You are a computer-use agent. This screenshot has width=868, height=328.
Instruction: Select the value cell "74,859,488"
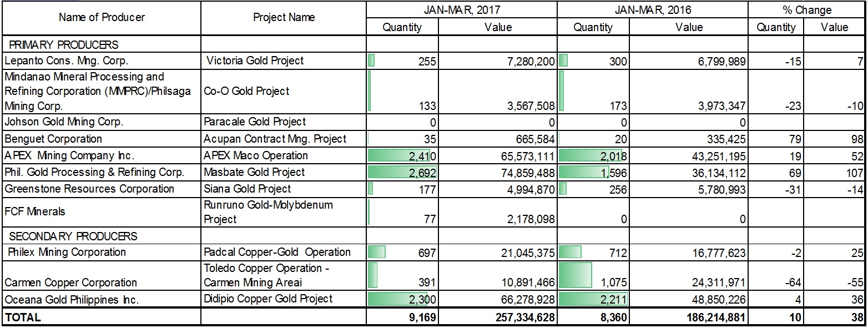497,172
